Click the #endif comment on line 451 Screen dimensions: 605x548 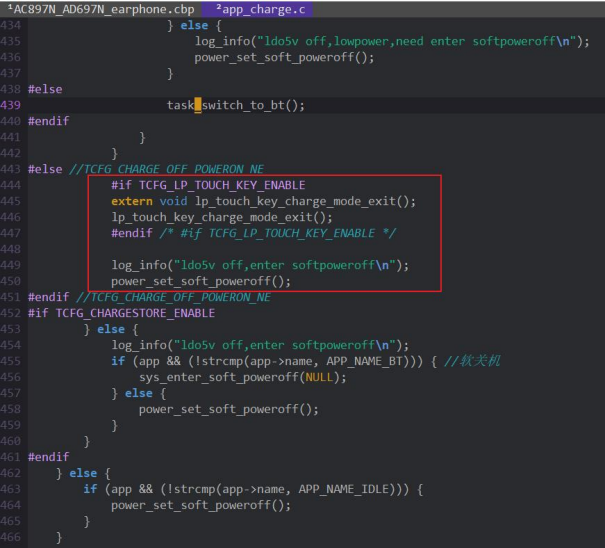pos(173,297)
